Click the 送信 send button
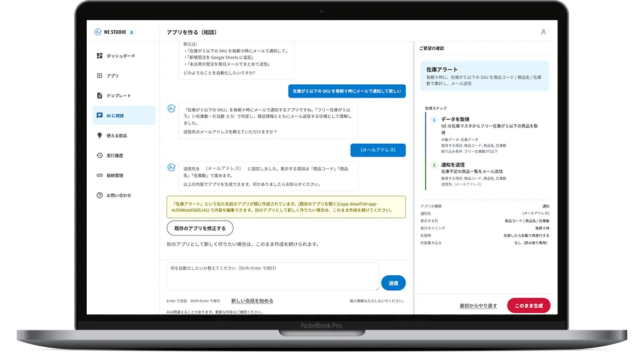This screenshot has height=352, width=644. (x=393, y=283)
